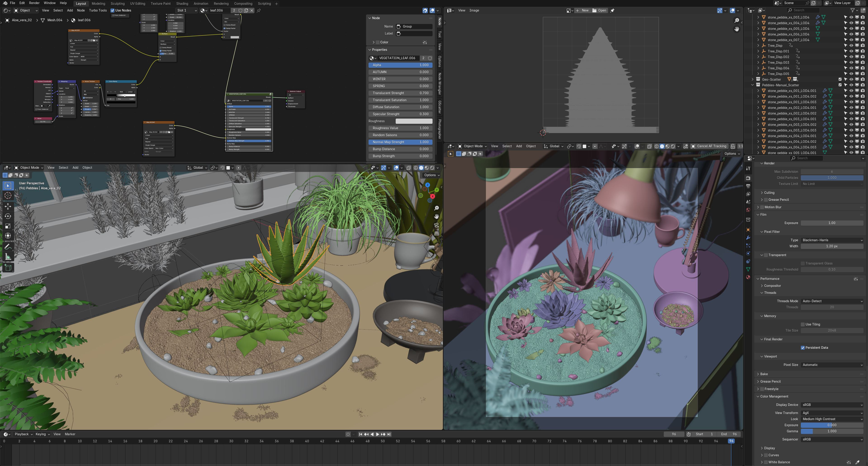The height and width of the screenshot is (466, 868).
Task: Uncheck the Use Nodes checkbox
Action: [x=113, y=10]
